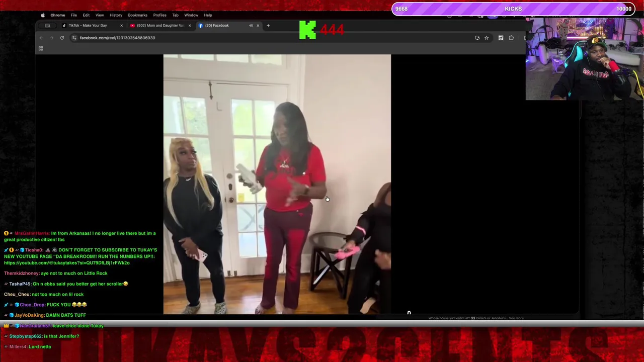Click username Cheu_Cheu in chat
Screen dimensions: 644x362
click(x=17, y=295)
